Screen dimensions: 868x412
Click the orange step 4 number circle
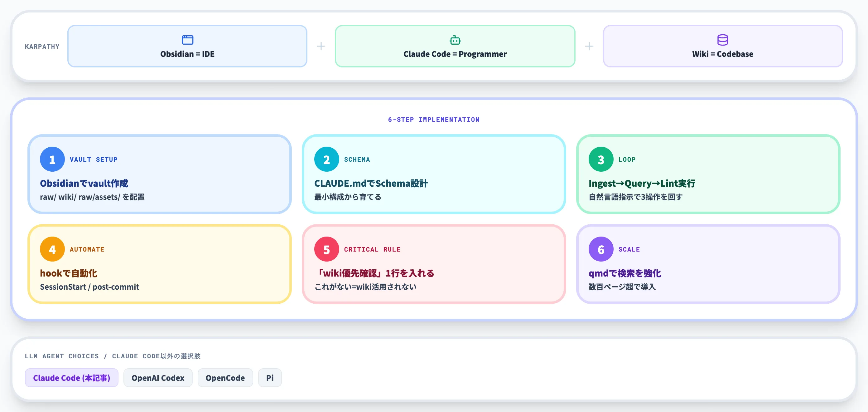(52, 249)
